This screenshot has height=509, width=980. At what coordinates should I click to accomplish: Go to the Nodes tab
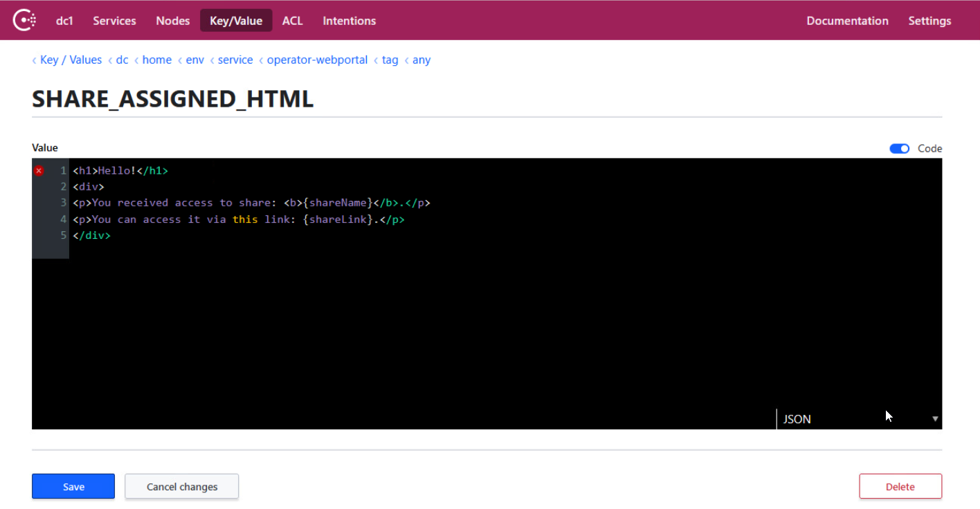coord(172,21)
